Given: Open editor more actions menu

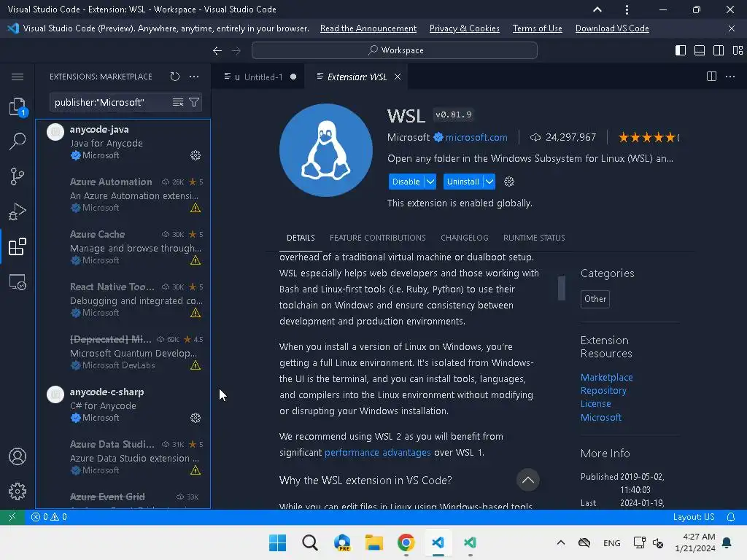Looking at the screenshot, I should 729,77.
